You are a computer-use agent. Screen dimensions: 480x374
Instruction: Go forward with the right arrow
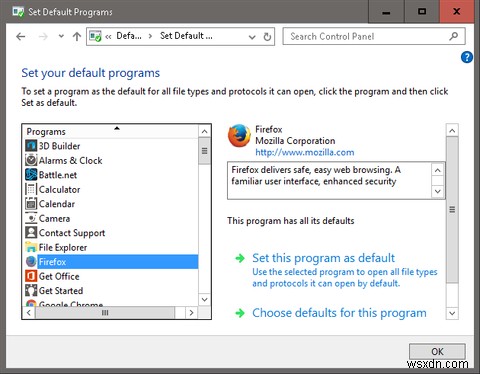(43, 36)
